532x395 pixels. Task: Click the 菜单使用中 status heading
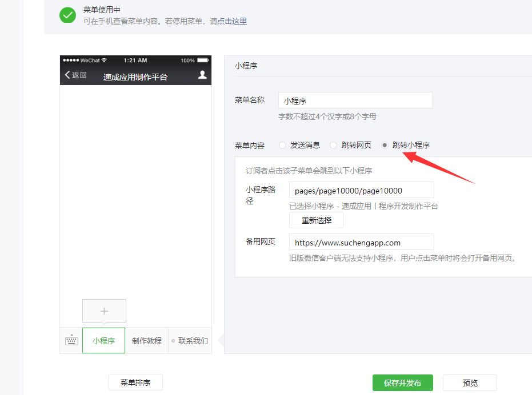coord(102,10)
